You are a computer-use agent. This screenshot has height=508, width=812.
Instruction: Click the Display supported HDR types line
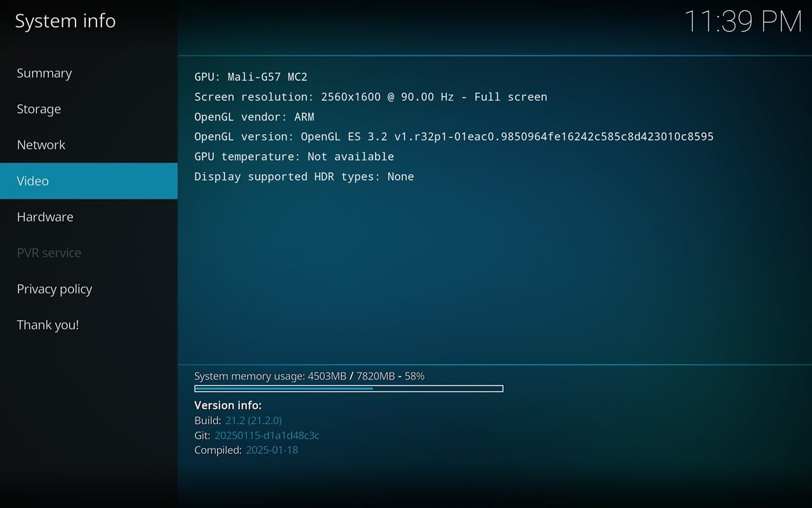304,177
